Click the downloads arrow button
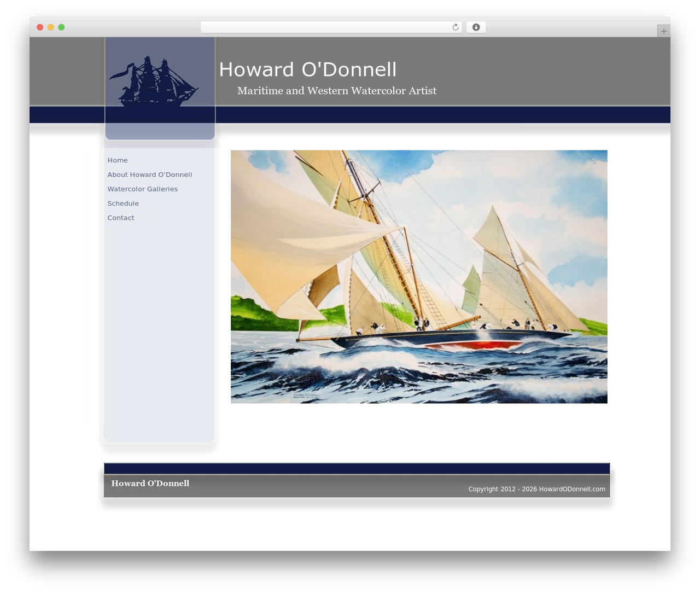700x593 pixels. 476,27
